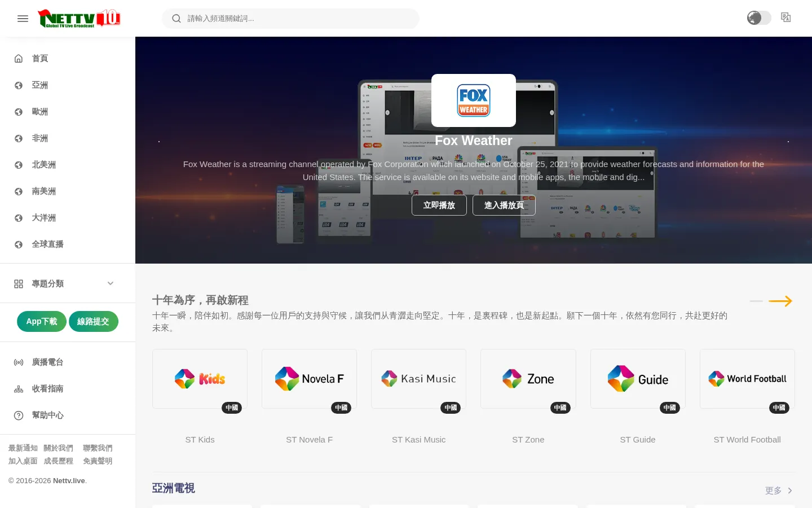This screenshot has height=508, width=812.
Task: Open 非洲 in sidebar
Action: [40, 138]
